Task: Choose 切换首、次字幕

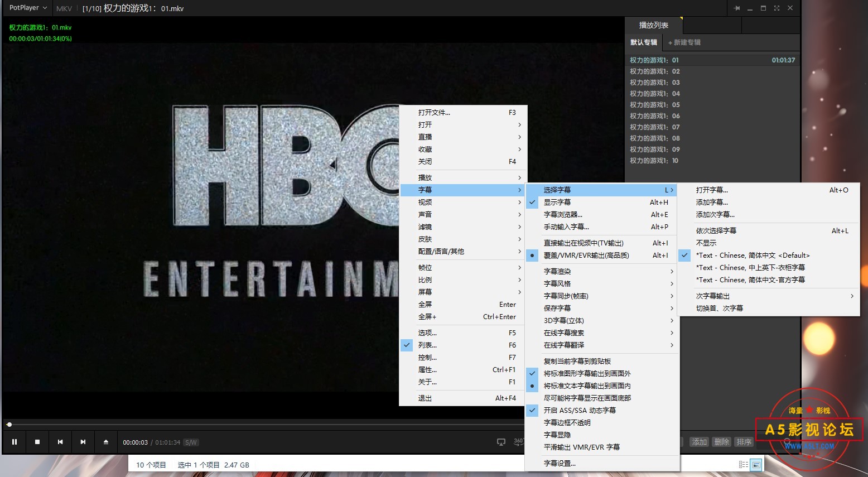Action: click(769, 308)
